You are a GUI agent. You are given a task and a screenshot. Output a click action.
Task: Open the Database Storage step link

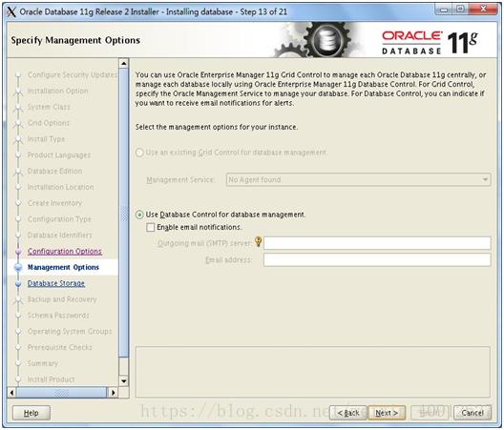(56, 283)
